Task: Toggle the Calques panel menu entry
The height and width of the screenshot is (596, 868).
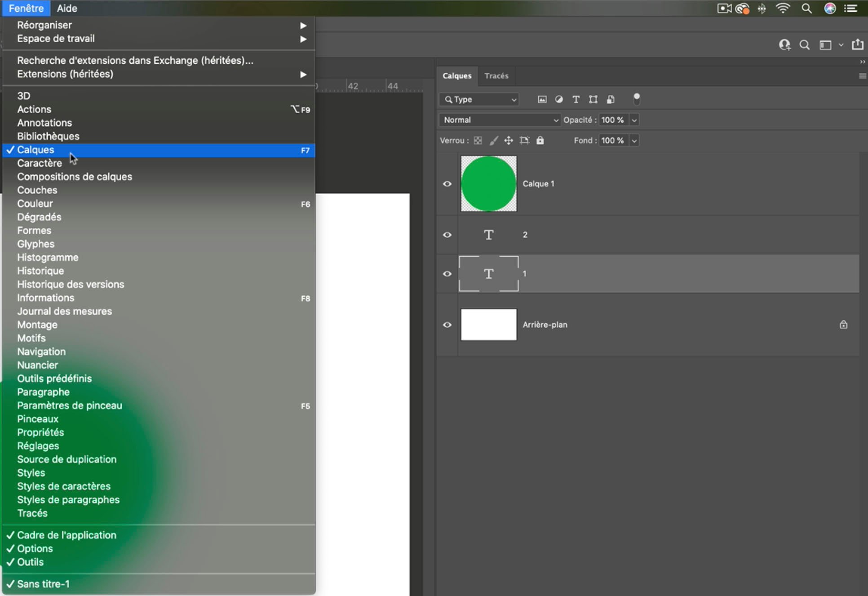Action: [159, 150]
